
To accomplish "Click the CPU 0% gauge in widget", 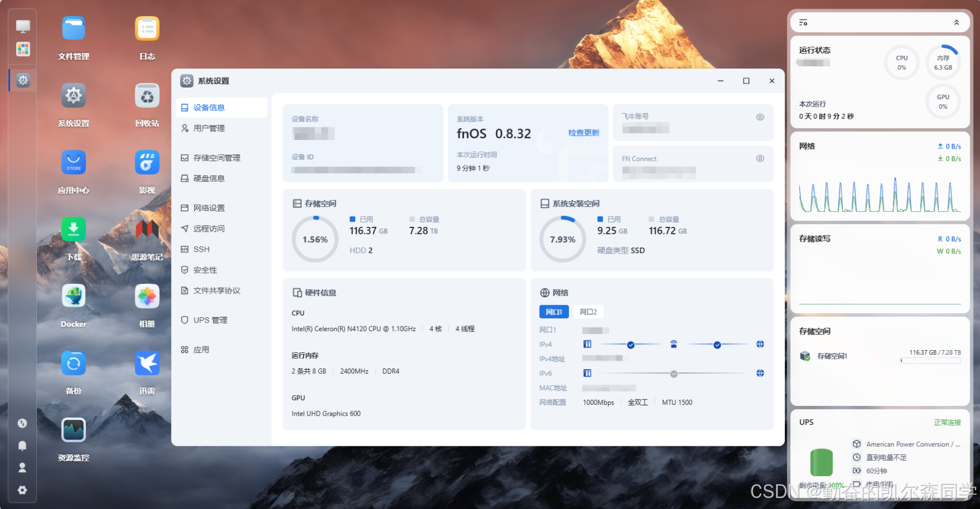I will click(902, 62).
